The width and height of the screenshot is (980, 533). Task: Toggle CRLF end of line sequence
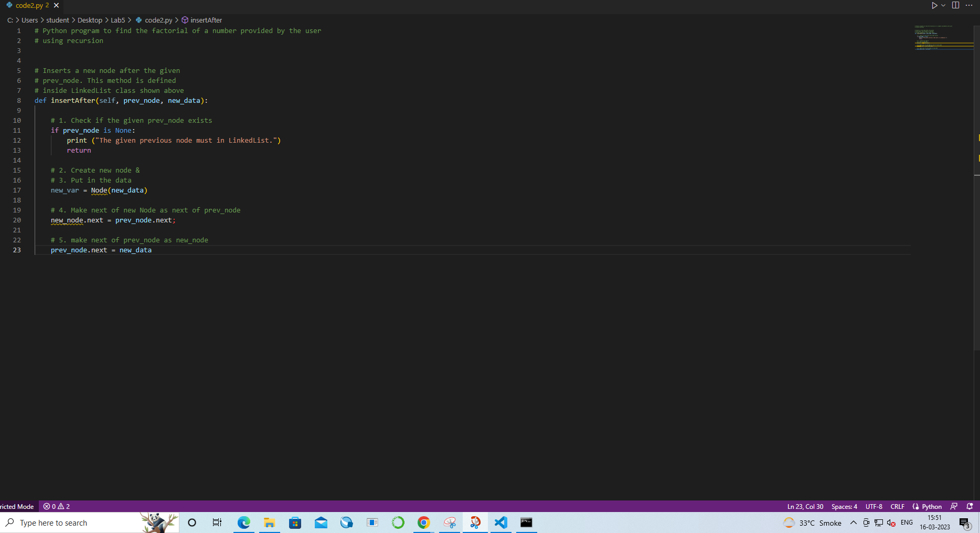click(897, 506)
